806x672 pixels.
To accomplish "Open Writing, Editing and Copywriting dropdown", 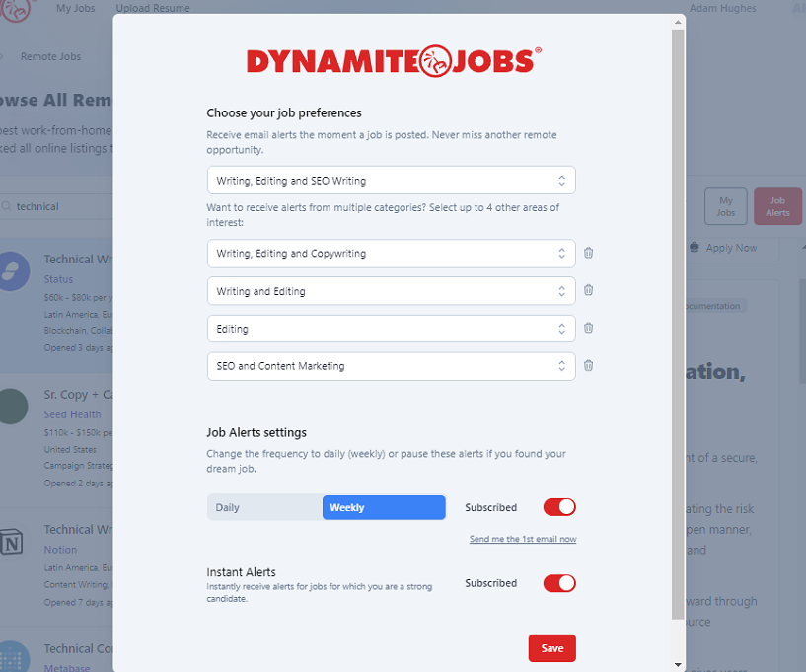I will tap(392, 253).
